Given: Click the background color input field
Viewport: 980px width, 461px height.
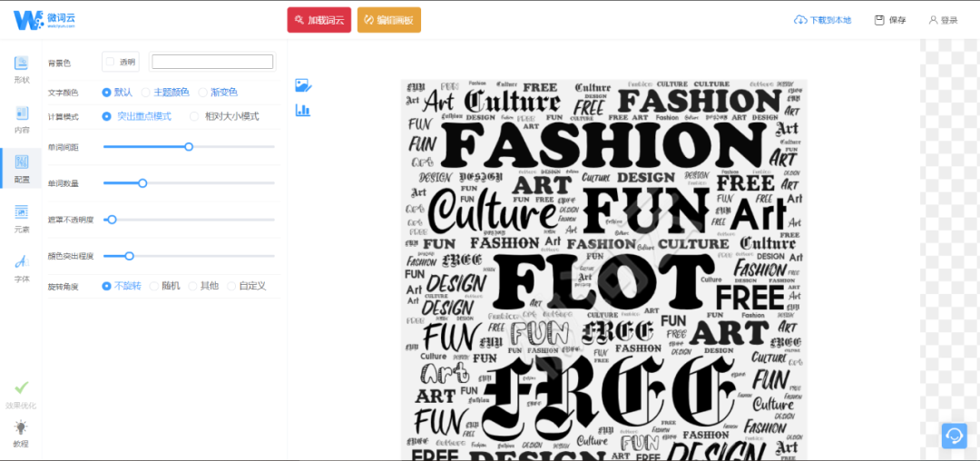Looking at the screenshot, I should point(212,61).
